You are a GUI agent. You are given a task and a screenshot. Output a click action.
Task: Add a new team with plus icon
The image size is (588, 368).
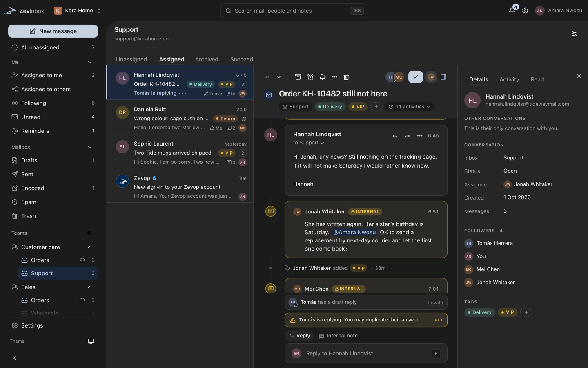point(89,233)
